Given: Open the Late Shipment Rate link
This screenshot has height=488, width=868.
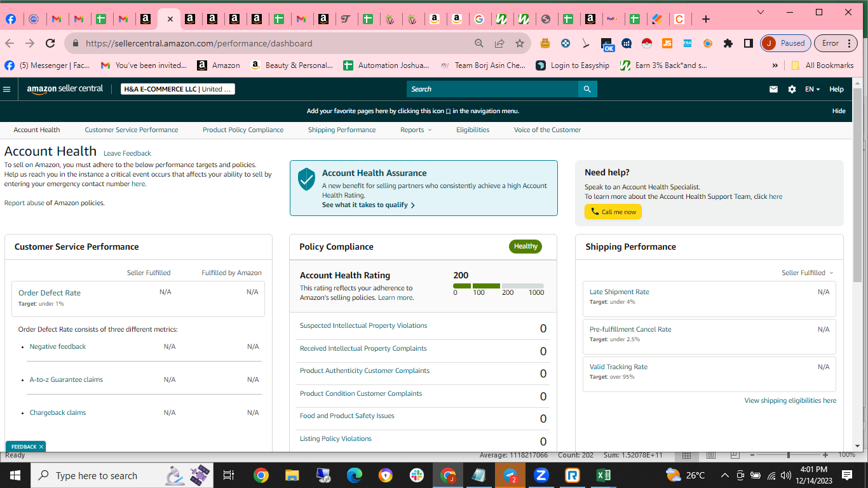Looking at the screenshot, I should pos(619,292).
